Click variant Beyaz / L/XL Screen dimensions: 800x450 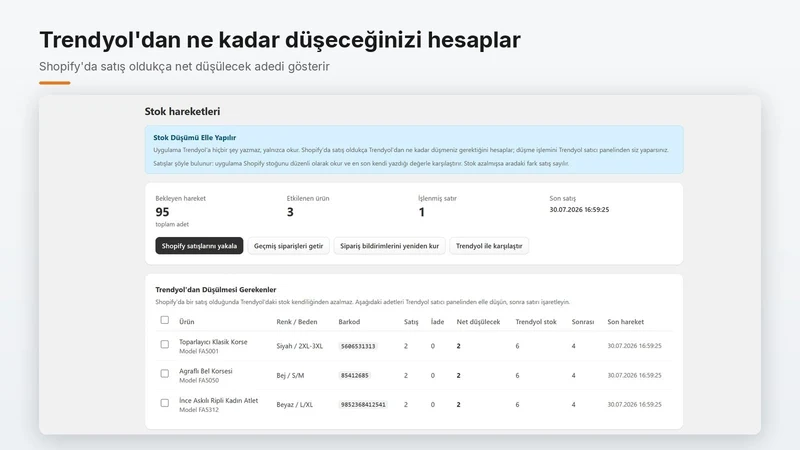coord(295,405)
